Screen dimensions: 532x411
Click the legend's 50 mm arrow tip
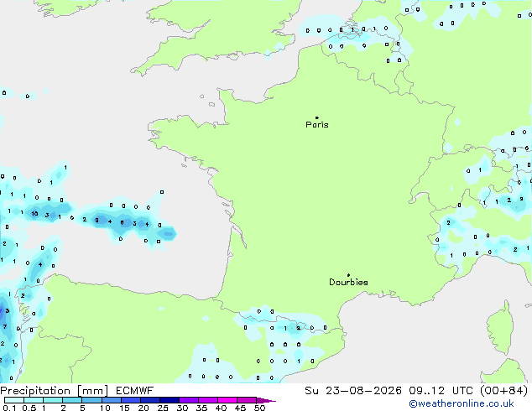266,400
